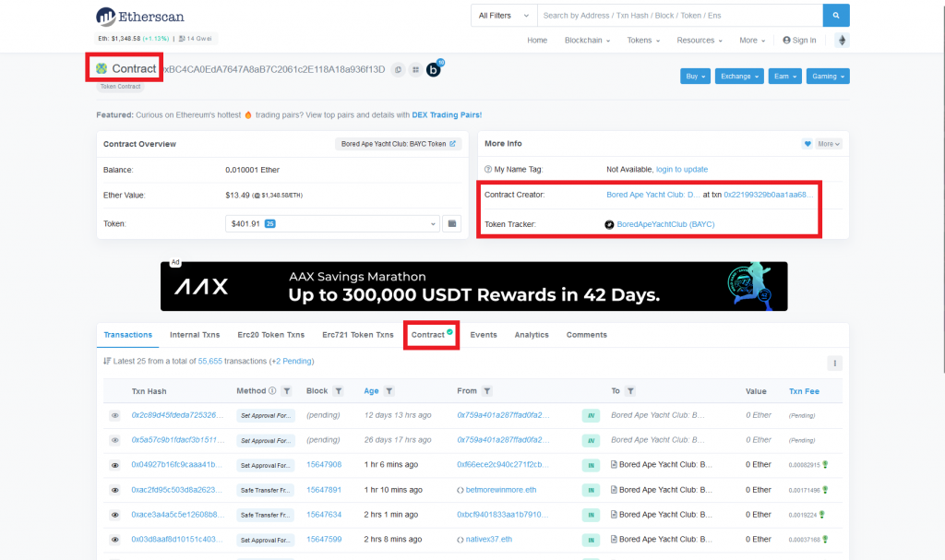Click the To column filter icon
This screenshot has height=560, width=945.
coord(630,391)
